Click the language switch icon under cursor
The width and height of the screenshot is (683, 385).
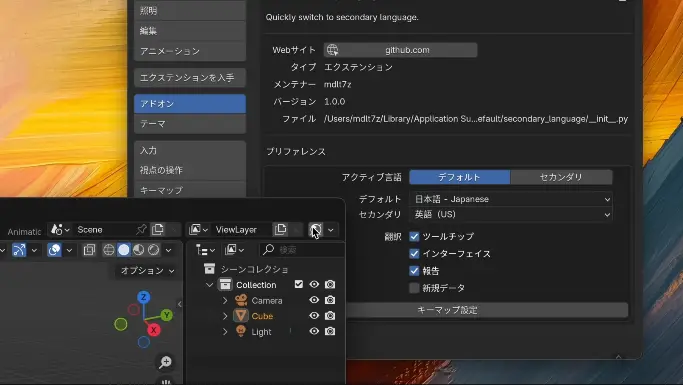pyautogui.click(x=316, y=230)
